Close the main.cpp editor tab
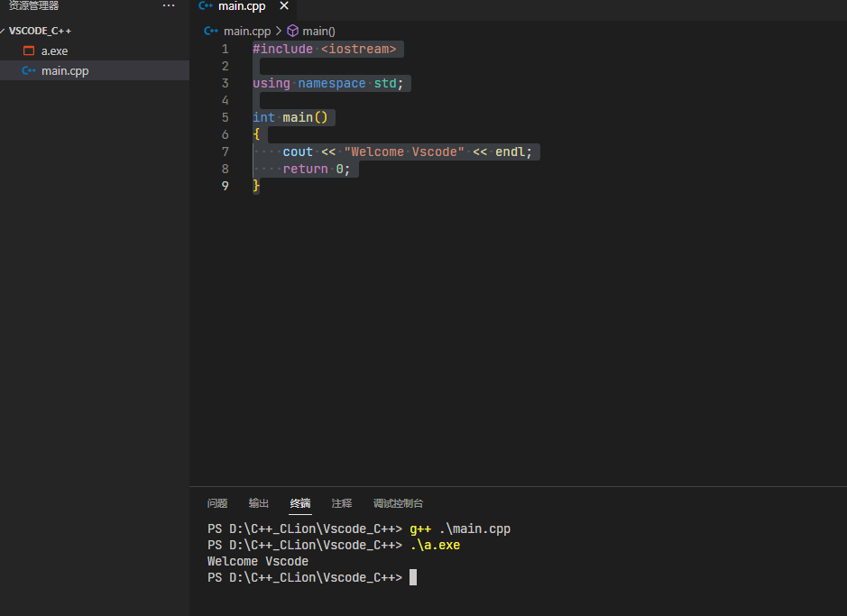This screenshot has height=616, width=847. coord(284,6)
